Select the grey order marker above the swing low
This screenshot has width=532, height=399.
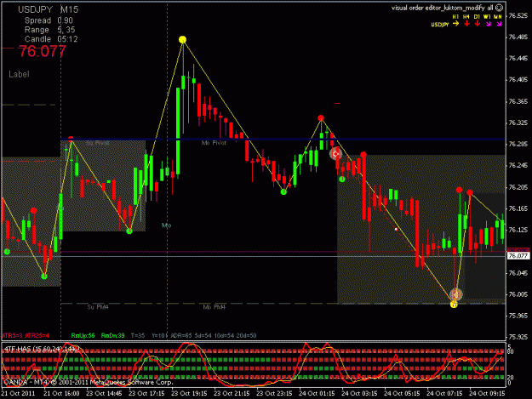(455, 294)
